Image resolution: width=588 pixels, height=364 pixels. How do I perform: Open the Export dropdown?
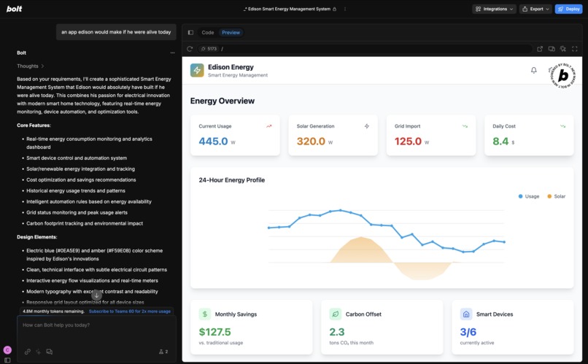(536, 9)
